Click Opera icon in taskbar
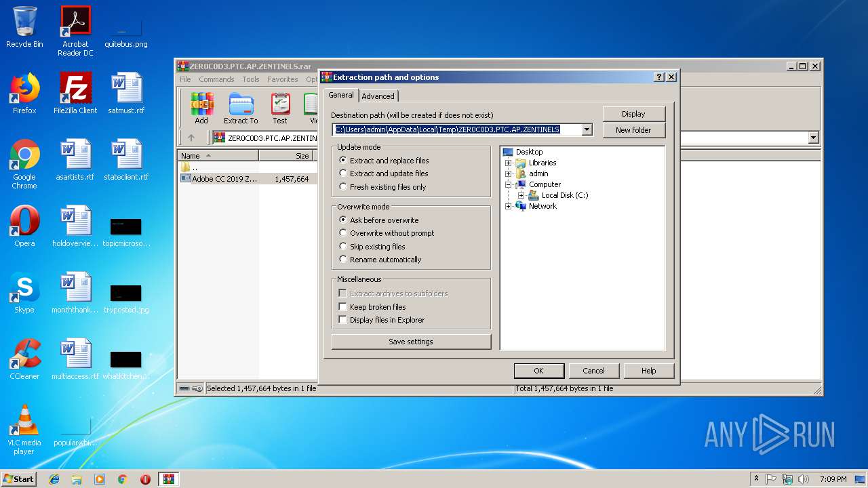 145,479
